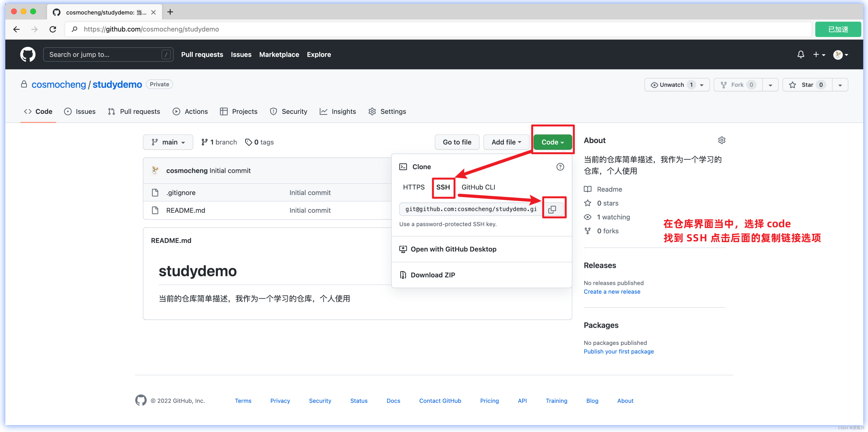Viewport: 868px width, 432px height.
Task: Edit repository details gear icon
Action: point(721,140)
